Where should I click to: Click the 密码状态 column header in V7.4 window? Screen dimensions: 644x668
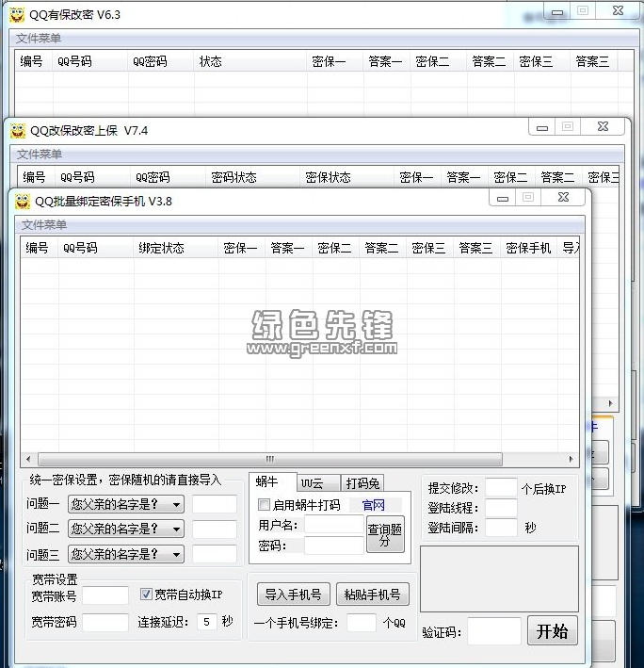(252, 177)
